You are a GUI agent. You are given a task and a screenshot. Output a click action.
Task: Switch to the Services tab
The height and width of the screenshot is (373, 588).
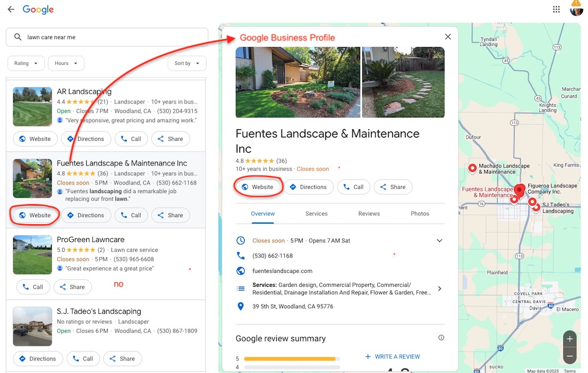316,214
